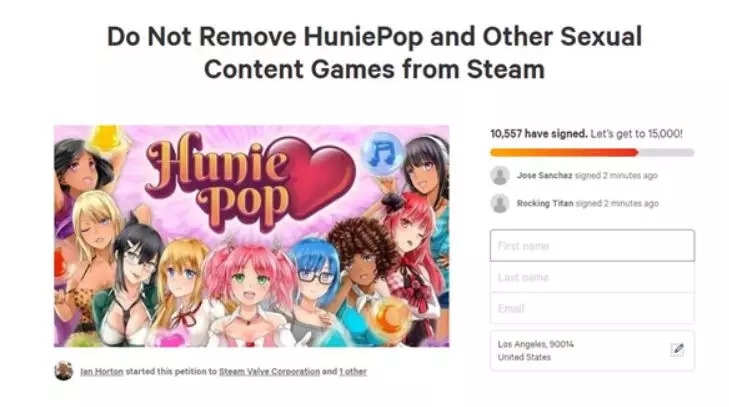Click the yellow bell at image top-left
This screenshot has width=729, height=407.
point(105,138)
